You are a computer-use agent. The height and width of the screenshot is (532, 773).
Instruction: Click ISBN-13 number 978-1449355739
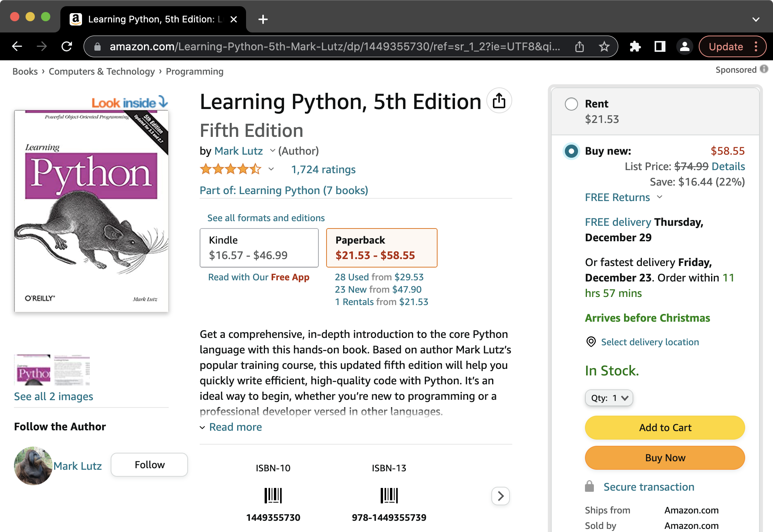click(x=389, y=518)
